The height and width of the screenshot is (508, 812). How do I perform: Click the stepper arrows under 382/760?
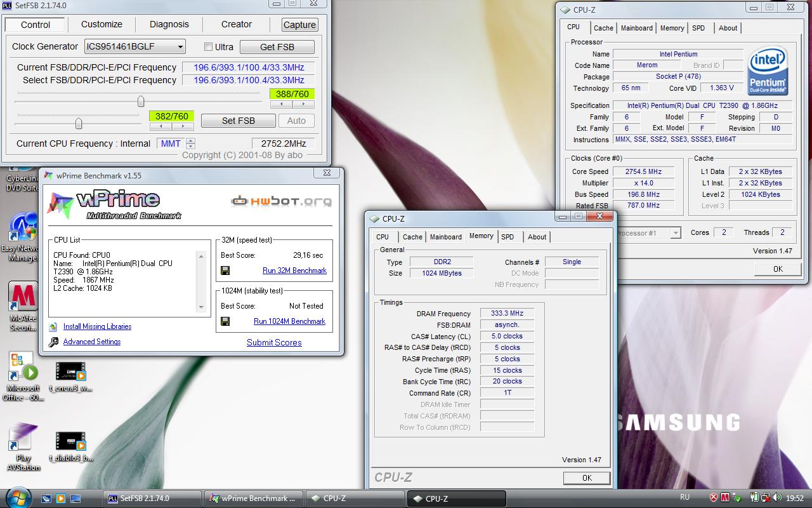coord(171,127)
